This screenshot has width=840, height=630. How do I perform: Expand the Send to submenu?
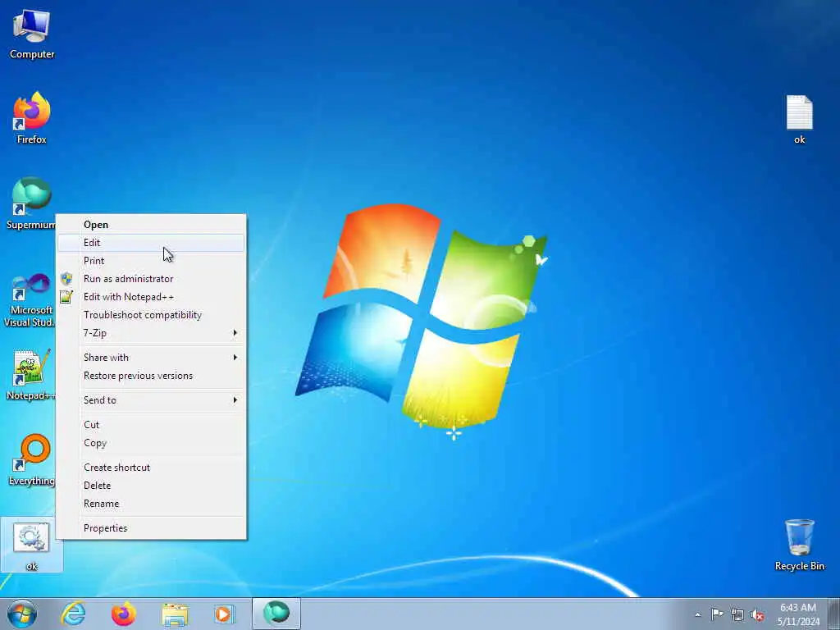click(151, 400)
